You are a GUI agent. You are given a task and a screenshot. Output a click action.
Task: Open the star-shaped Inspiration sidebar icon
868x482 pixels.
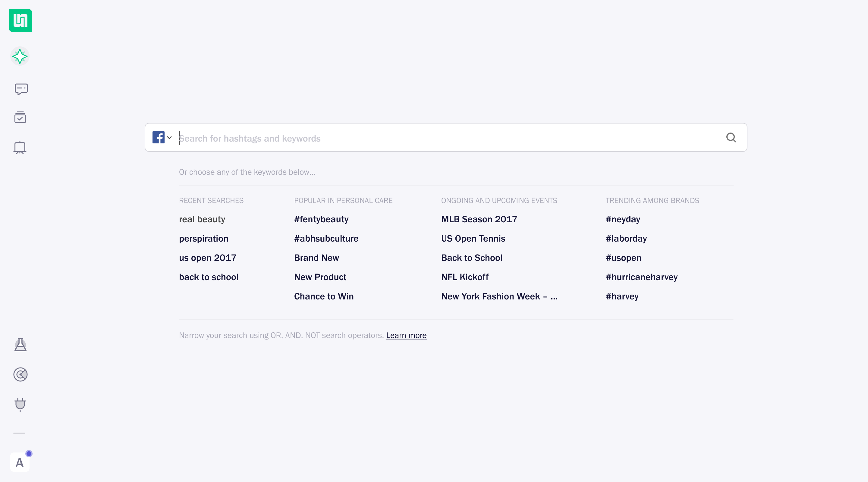pos(20,56)
